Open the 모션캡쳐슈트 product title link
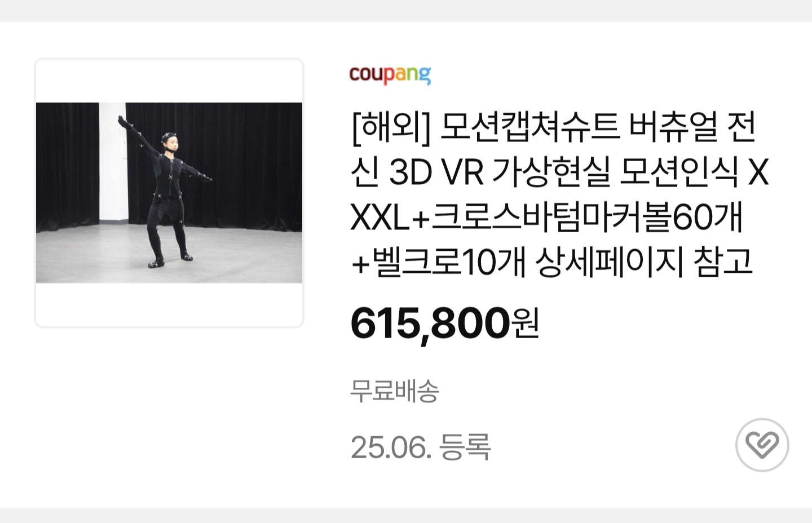 [559, 194]
